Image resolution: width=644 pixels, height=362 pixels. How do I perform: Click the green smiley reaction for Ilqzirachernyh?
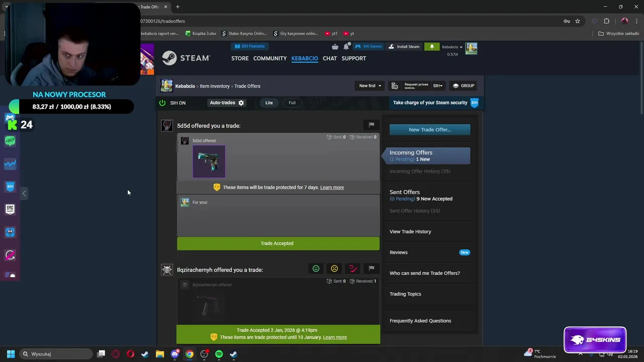316,268
